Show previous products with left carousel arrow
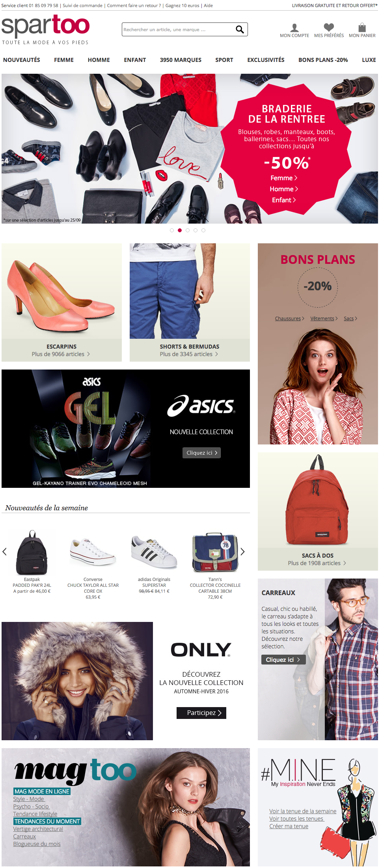380x868 pixels. pyautogui.click(x=5, y=552)
